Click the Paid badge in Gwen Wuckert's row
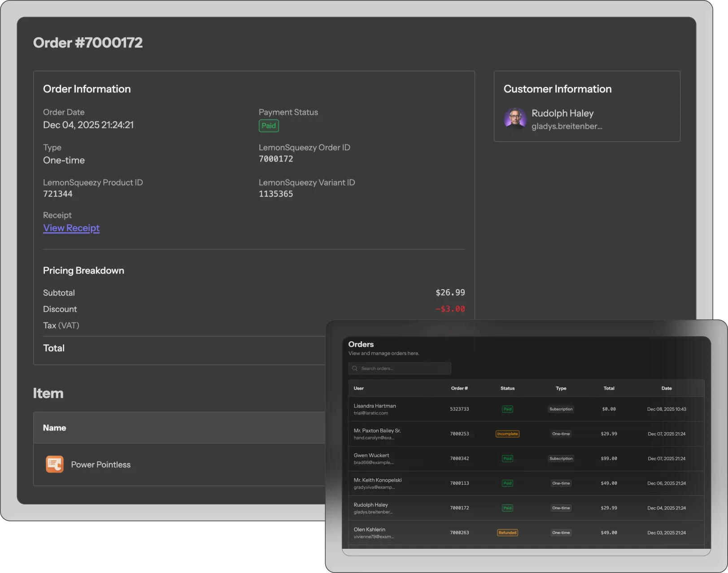Screen dimensions: 728x573 point(507,459)
